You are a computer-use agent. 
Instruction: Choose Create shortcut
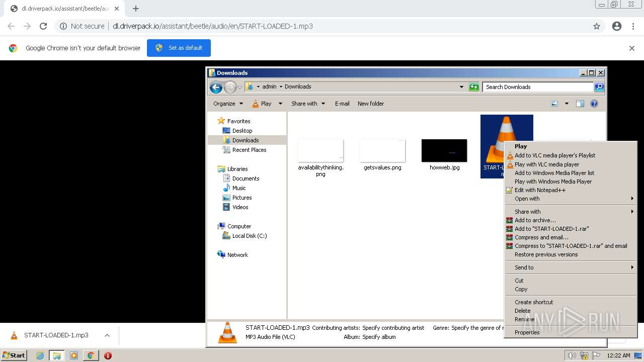tap(534, 302)
